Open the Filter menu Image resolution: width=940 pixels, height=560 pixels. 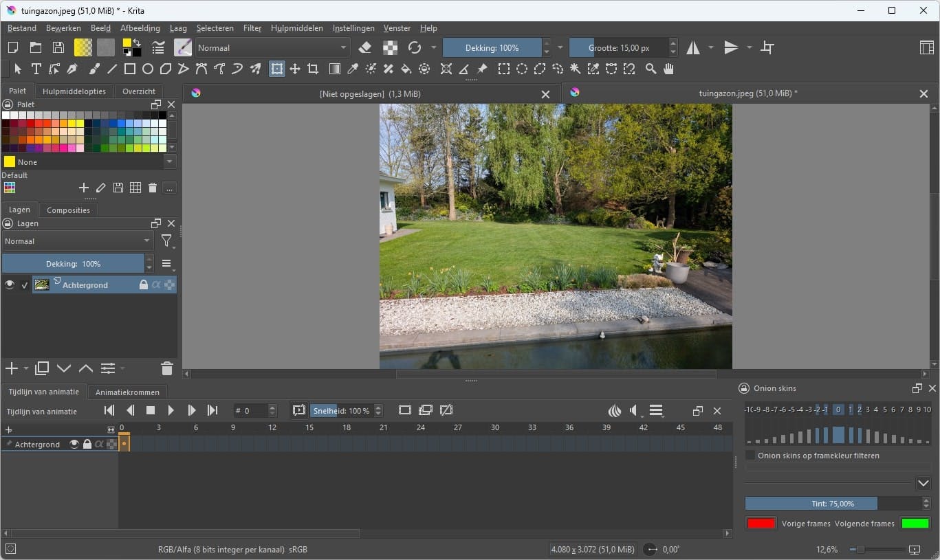[x=252, y=28]
